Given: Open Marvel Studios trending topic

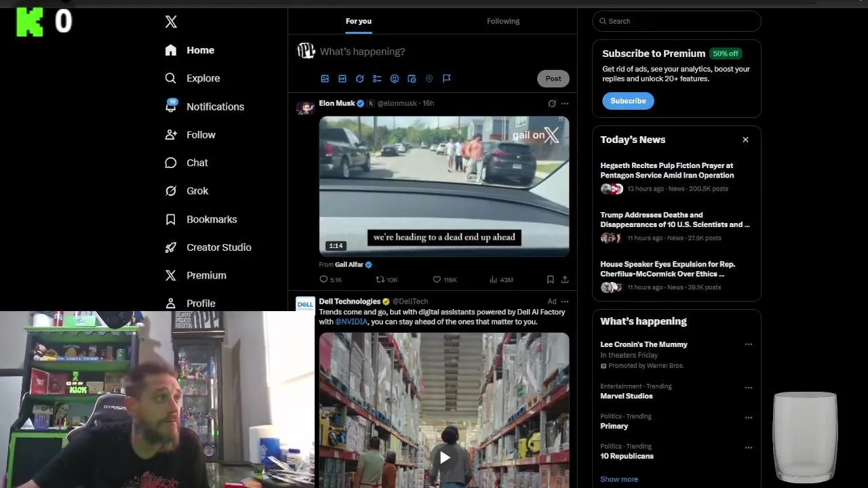Looking at the screenshot, I should click(627, 396).
